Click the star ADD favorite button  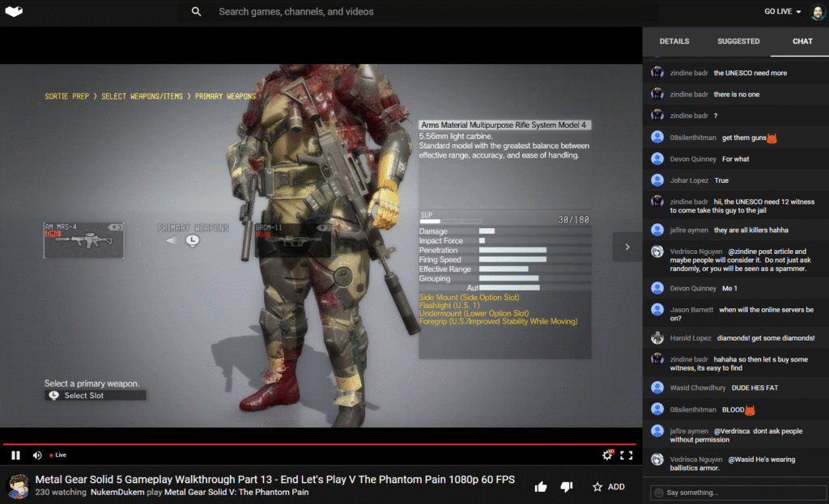609,486
